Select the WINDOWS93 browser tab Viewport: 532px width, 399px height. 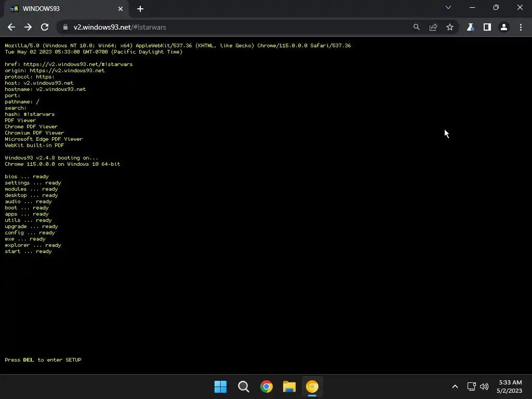point(66,9)
